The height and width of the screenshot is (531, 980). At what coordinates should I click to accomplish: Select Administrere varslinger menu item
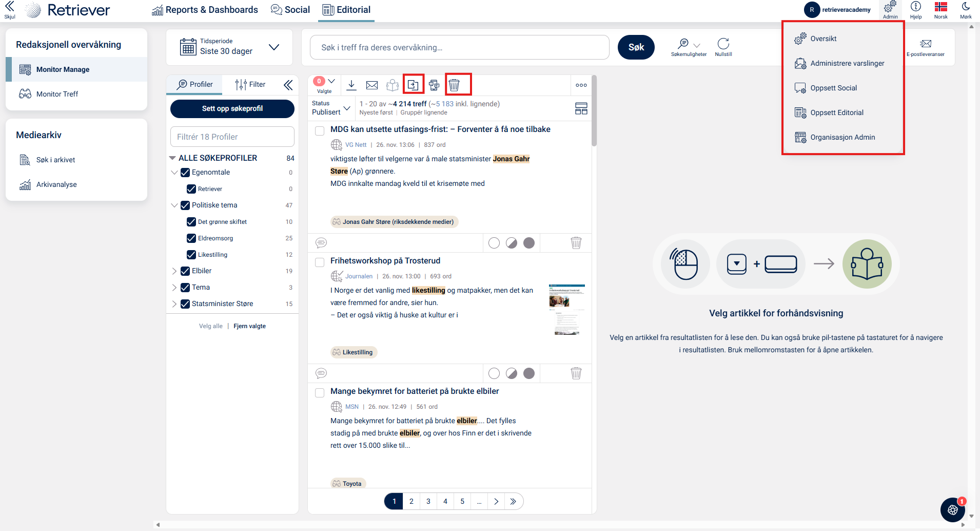click(842, 63)
